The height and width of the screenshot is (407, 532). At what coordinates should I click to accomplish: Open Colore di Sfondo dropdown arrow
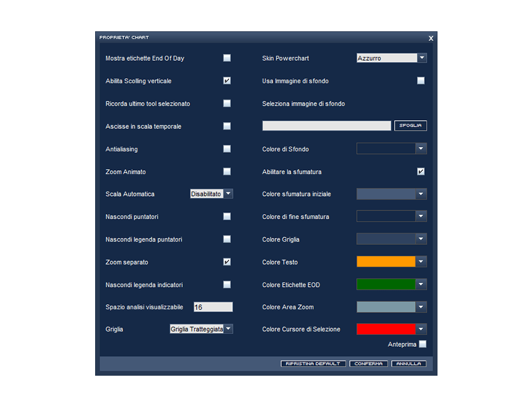coord(421,148)
